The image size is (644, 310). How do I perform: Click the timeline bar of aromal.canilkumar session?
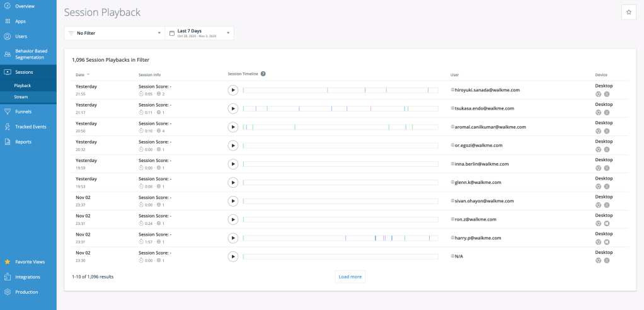point(340,127)
